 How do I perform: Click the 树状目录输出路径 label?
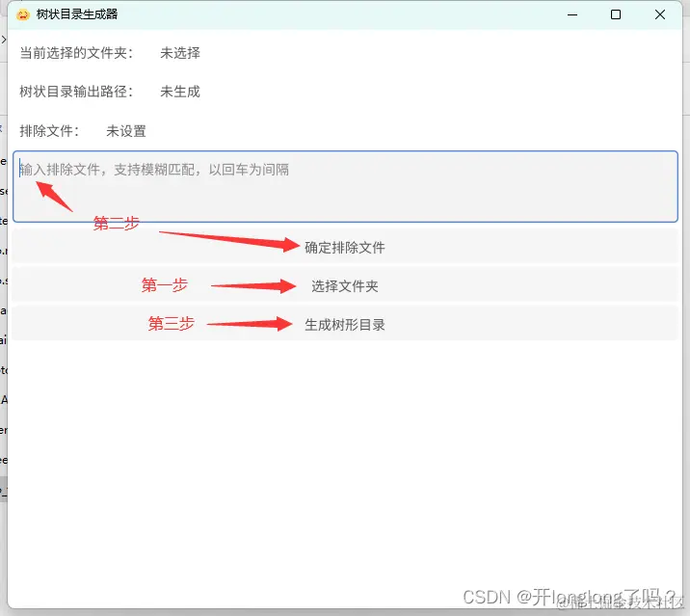click(76, 92)
